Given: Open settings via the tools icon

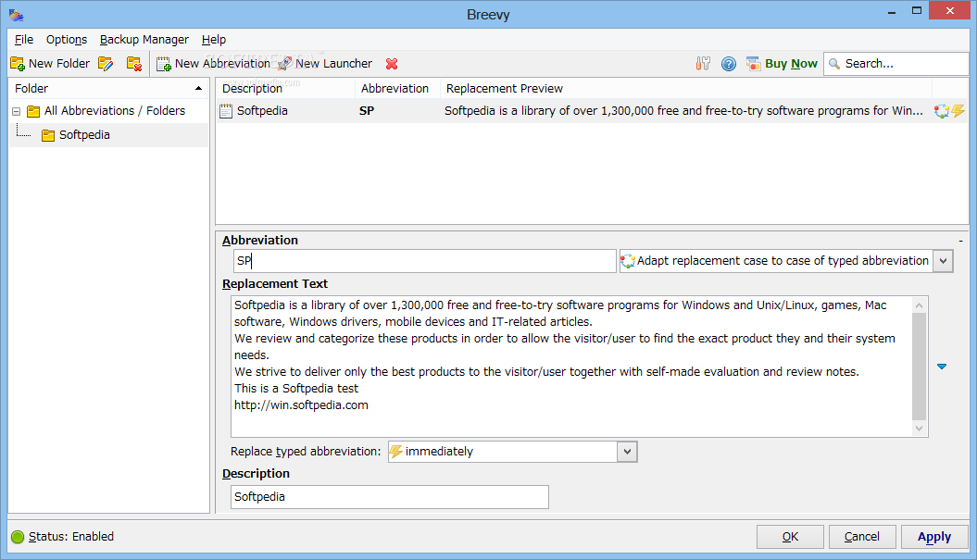Looking at the screenshot, I should point(703,64).
